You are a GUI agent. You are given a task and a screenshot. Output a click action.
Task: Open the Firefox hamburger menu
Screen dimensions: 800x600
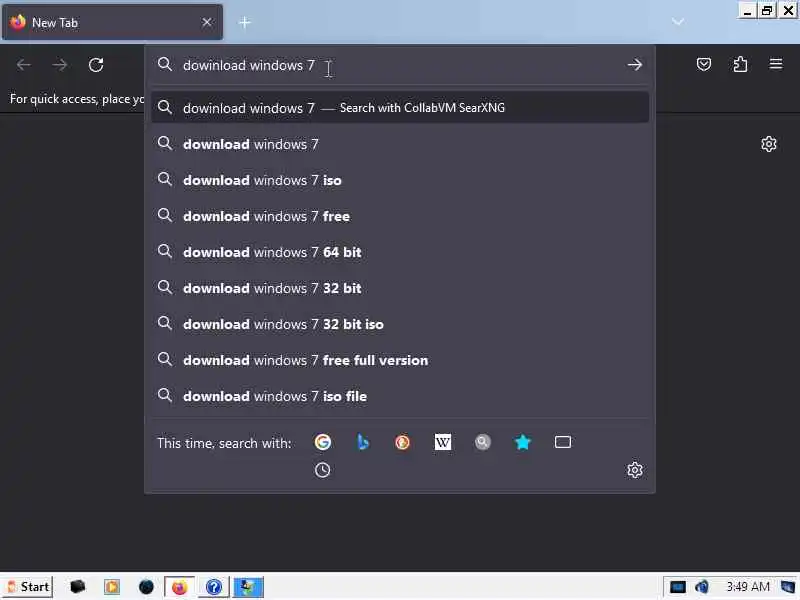(776, 64)
